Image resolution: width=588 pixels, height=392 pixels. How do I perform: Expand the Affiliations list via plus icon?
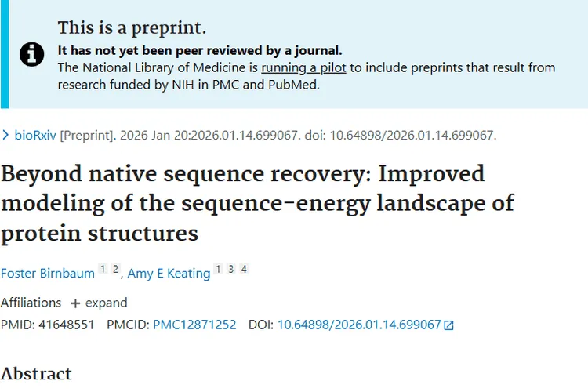click(x=75, y=303)
